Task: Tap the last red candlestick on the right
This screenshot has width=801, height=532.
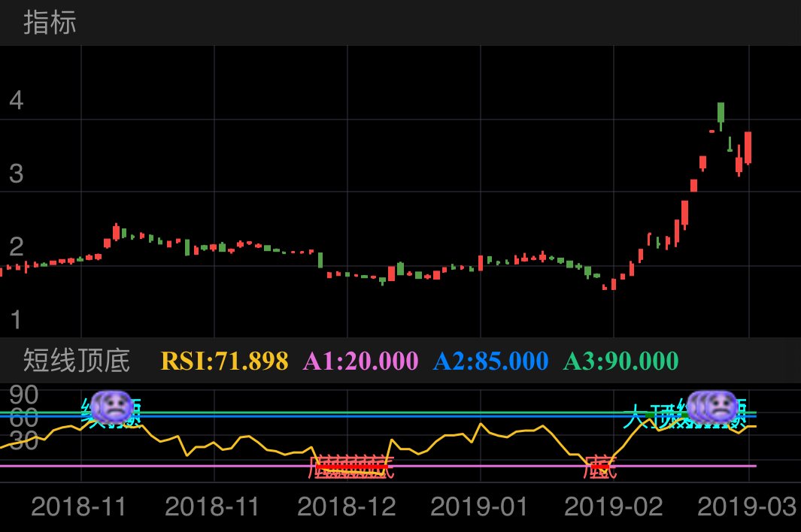Action: (748, 148)
